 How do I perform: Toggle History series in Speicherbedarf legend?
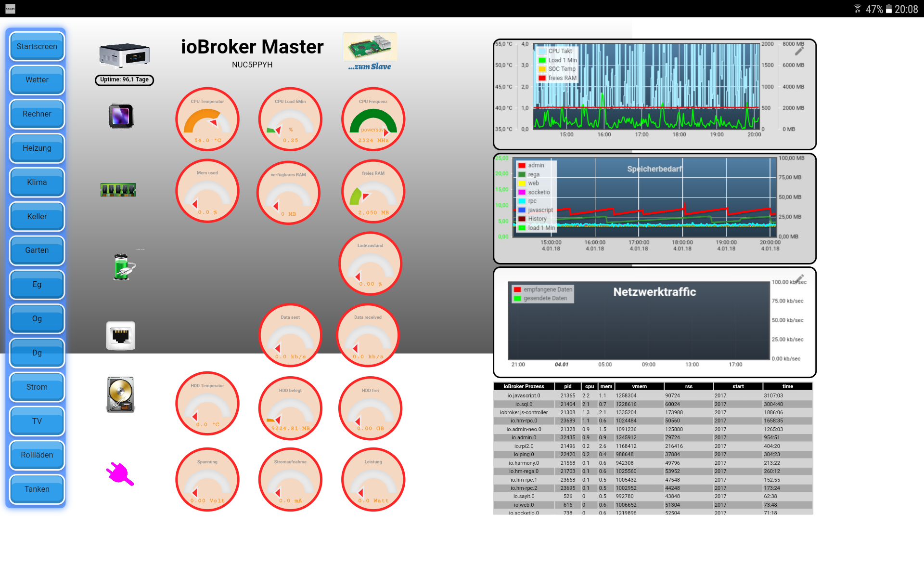(x=532, y=219)
